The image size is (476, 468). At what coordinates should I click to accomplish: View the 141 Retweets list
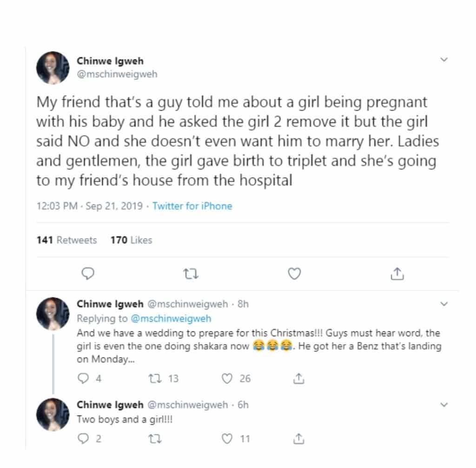[x=66, y=240]
